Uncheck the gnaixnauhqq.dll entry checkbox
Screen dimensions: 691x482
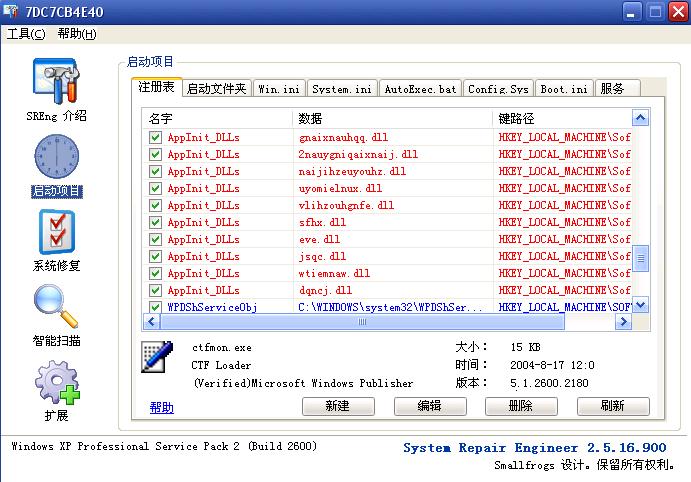[155, 137]
